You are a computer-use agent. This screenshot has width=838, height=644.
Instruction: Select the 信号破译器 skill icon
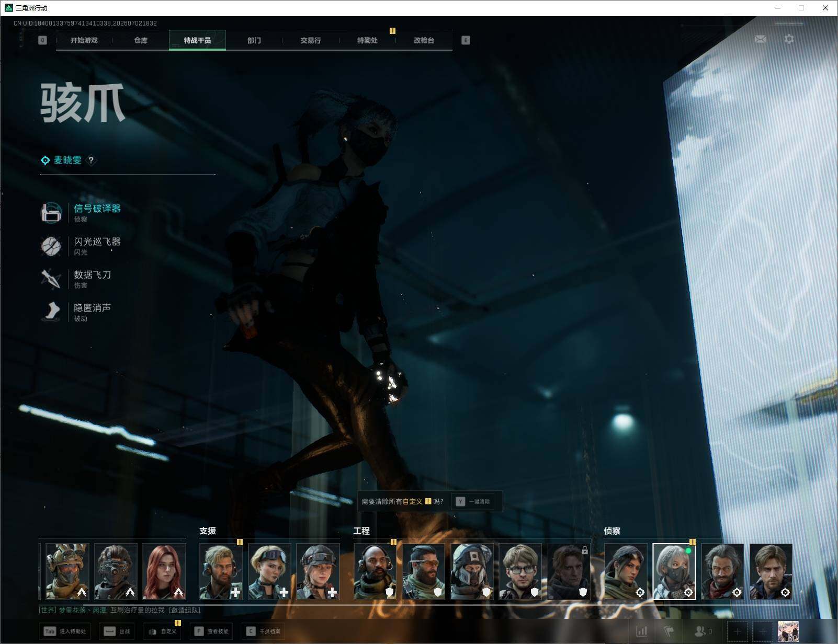pos(51,213)
